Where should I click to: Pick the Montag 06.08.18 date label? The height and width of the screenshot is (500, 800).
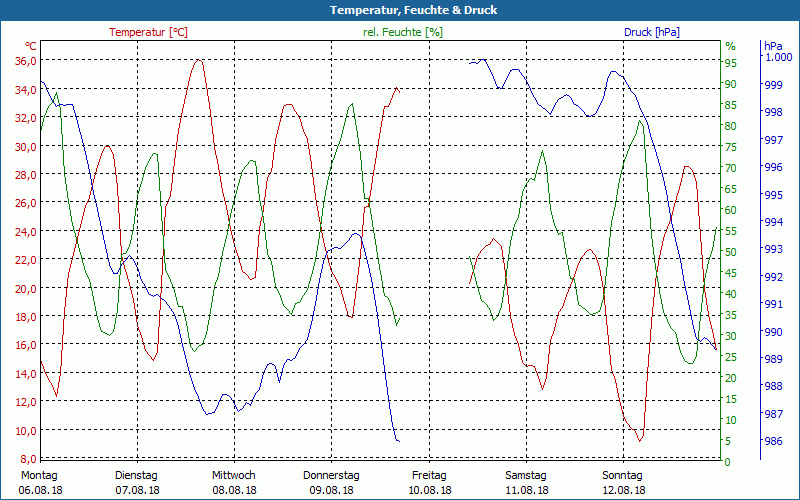tap(40, 482)
